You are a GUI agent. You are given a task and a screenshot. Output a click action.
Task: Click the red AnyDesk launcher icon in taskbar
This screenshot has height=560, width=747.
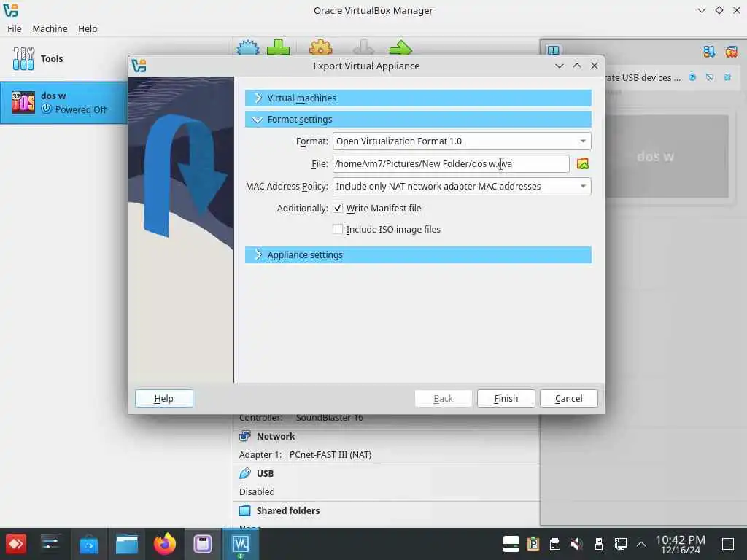click(16, 544)
